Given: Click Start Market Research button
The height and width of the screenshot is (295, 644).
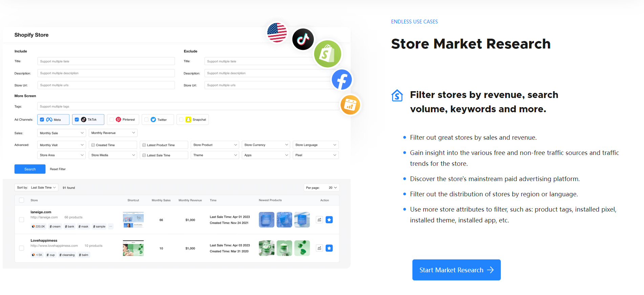Looking at the screenshot, I should pos(456,270).
